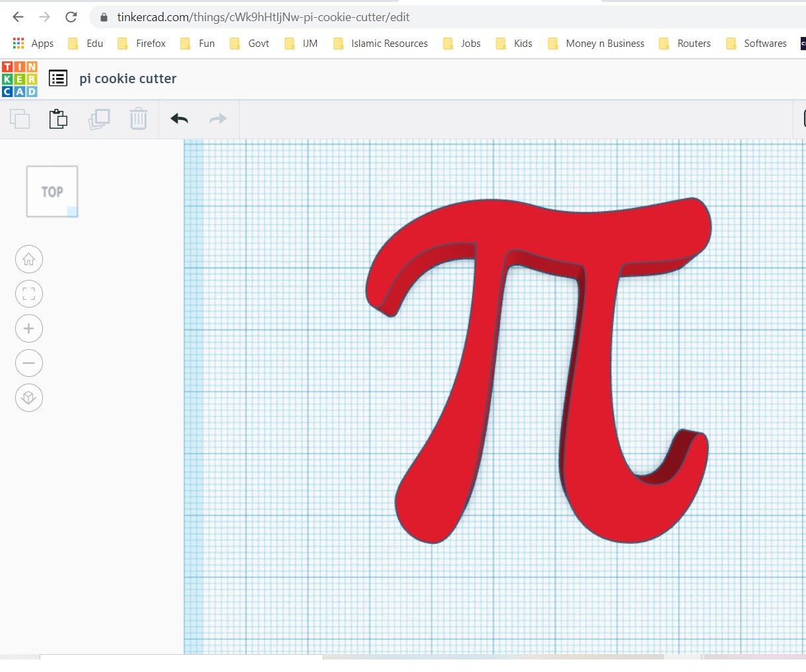The width and height of the screenshot is (806, 672).
Task: Select the Paste tool
Action: click(58, 119)
